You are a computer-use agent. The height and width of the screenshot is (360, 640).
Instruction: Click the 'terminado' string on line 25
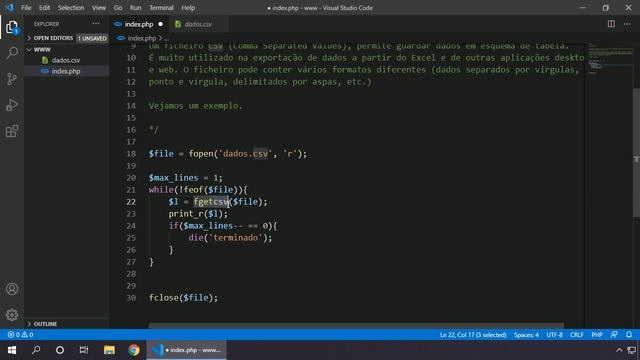[236, 238]
